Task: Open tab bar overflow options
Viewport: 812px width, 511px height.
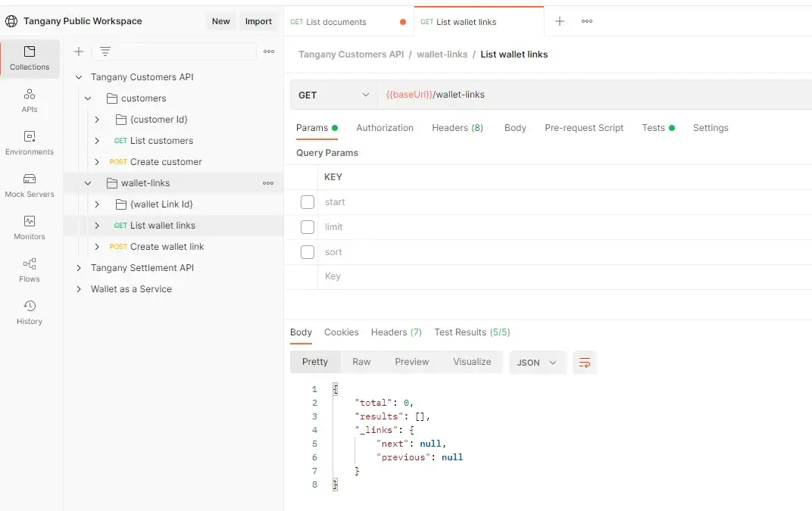Action: click(587, 21)
